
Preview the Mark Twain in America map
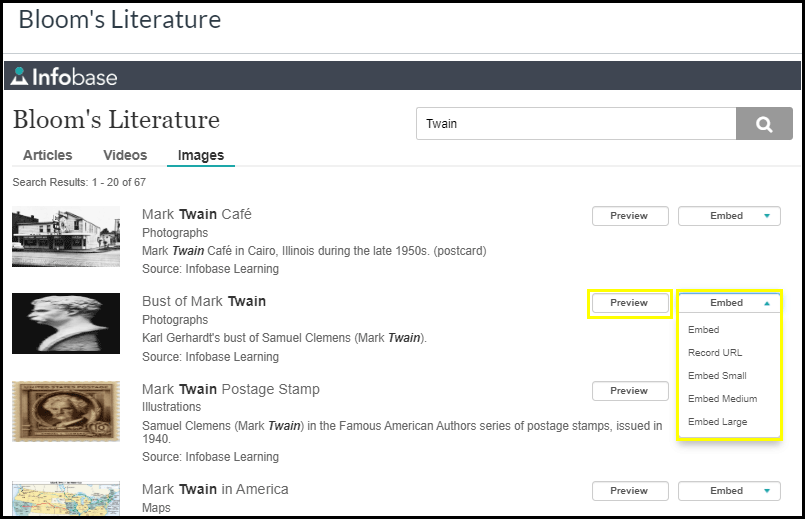[629, 491]
